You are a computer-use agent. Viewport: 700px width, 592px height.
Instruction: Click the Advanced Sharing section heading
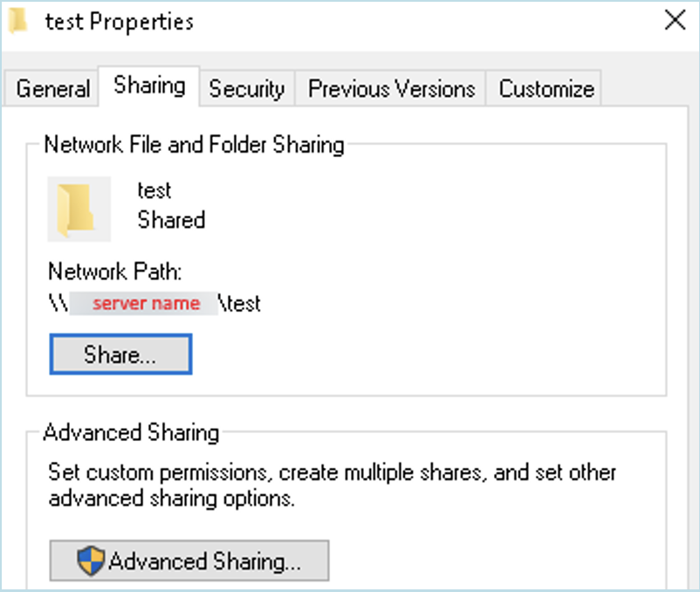131,432
